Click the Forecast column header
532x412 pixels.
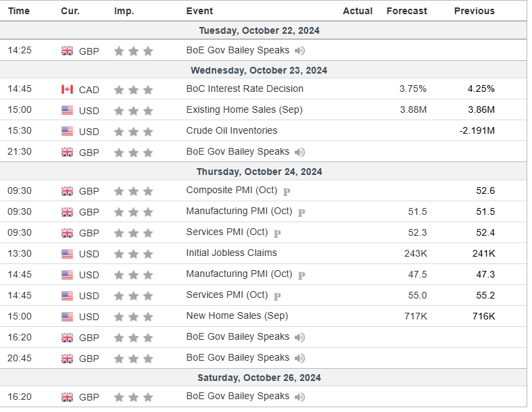coord(406,11)
